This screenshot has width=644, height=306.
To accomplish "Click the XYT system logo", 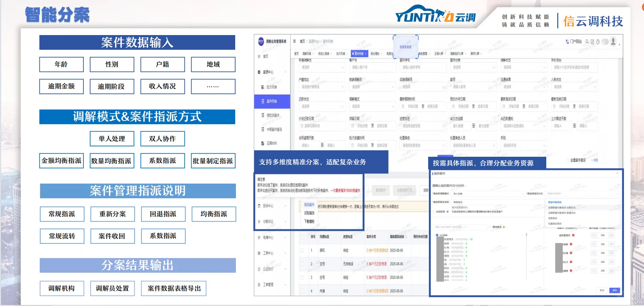I will (261, 41).
